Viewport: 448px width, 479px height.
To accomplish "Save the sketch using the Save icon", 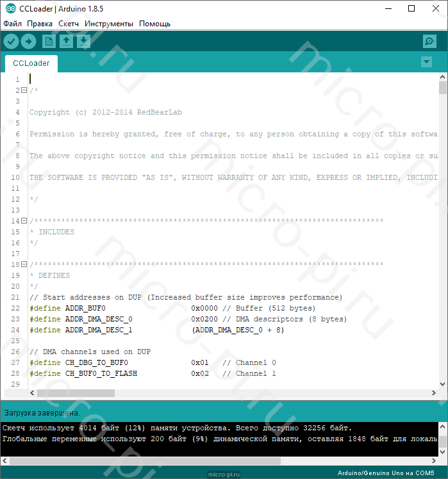I will tap(83, 42).
